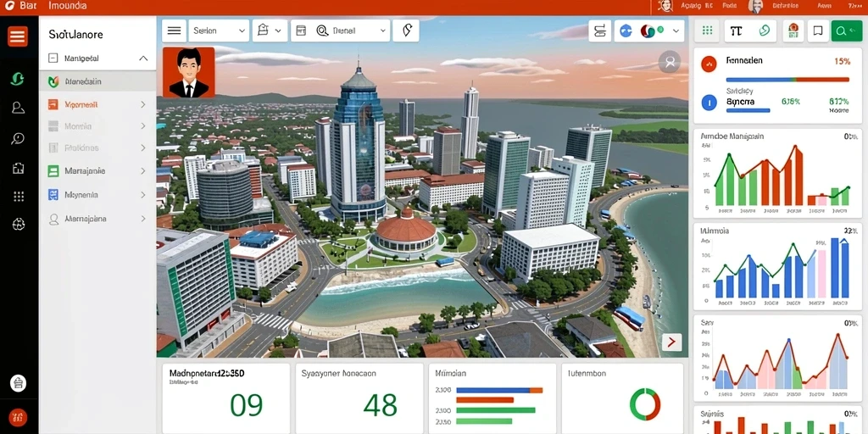This screenshot has width=868, height=434.
Task: Click the calendar icon in the map toolbar
Action: click(x=302, y=31)
